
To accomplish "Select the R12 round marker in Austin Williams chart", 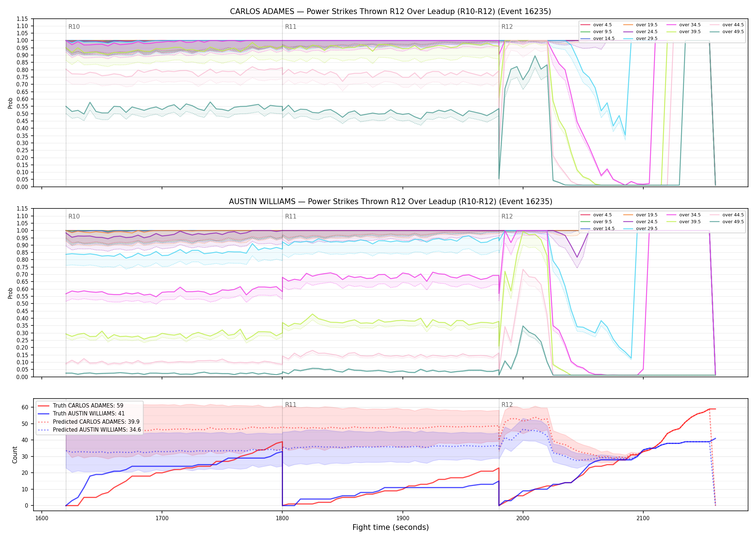I will pyautogui.click(x=507, y=216).
